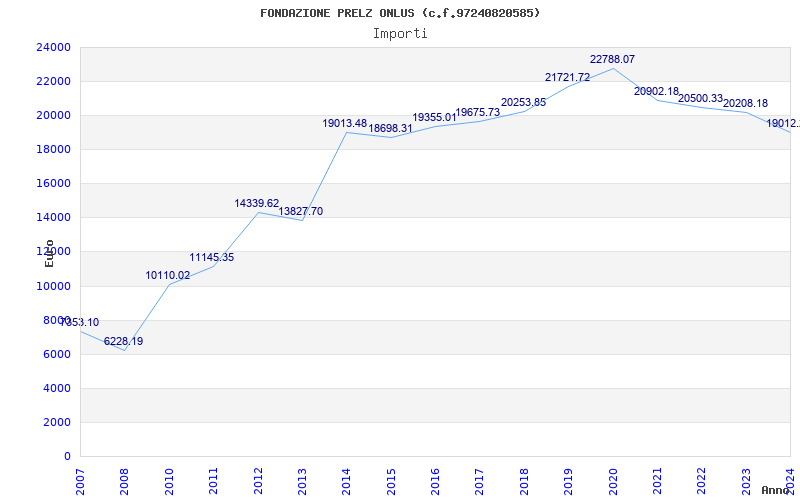Click y-axis value 10000
The image size is (800, 500).
[53, 286]
